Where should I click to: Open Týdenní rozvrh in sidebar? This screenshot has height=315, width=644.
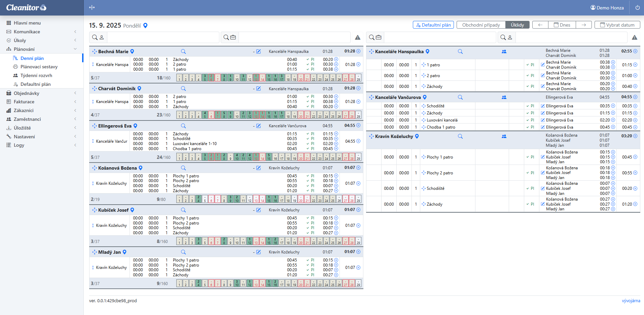tap(36, 75)
